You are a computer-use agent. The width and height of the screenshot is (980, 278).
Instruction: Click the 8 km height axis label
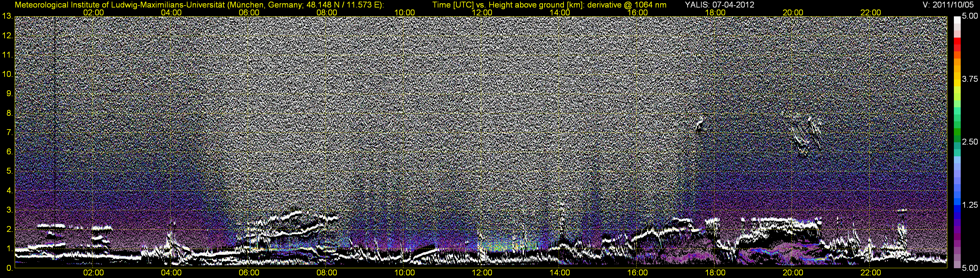click(9, 113)
